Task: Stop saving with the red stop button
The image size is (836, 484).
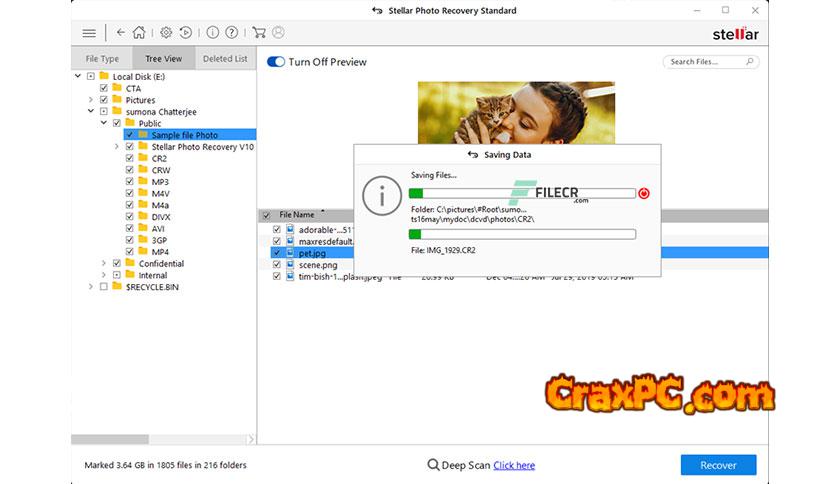Action: click(x=644, y=193)
